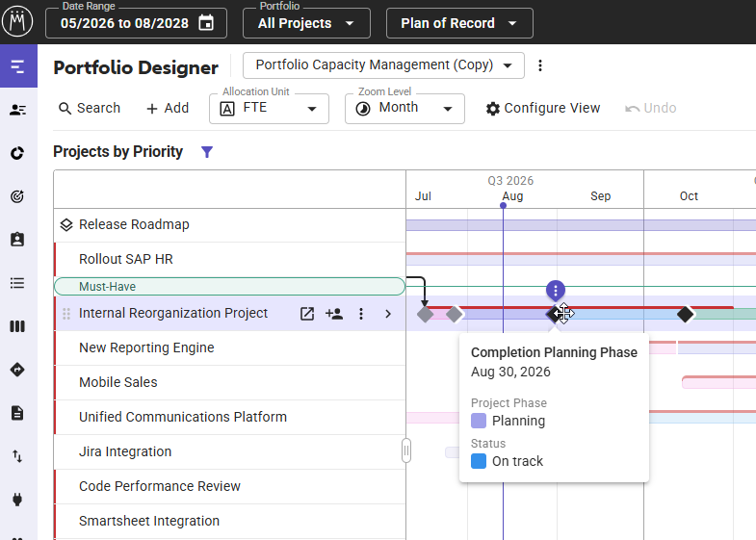The width and height of the screenshot is (756, 540).
Task: Click the Mobile Sales pink timeline bar
Action: pos(718,383)
